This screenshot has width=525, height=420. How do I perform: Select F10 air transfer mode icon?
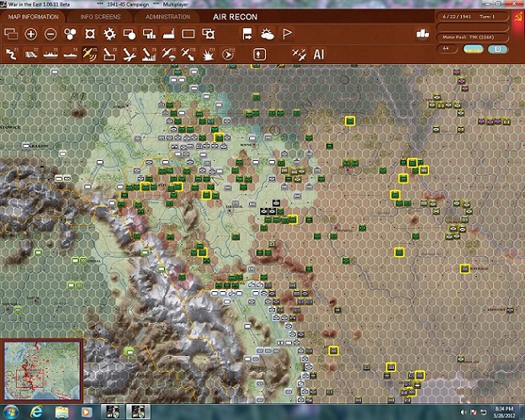[188, 54]
